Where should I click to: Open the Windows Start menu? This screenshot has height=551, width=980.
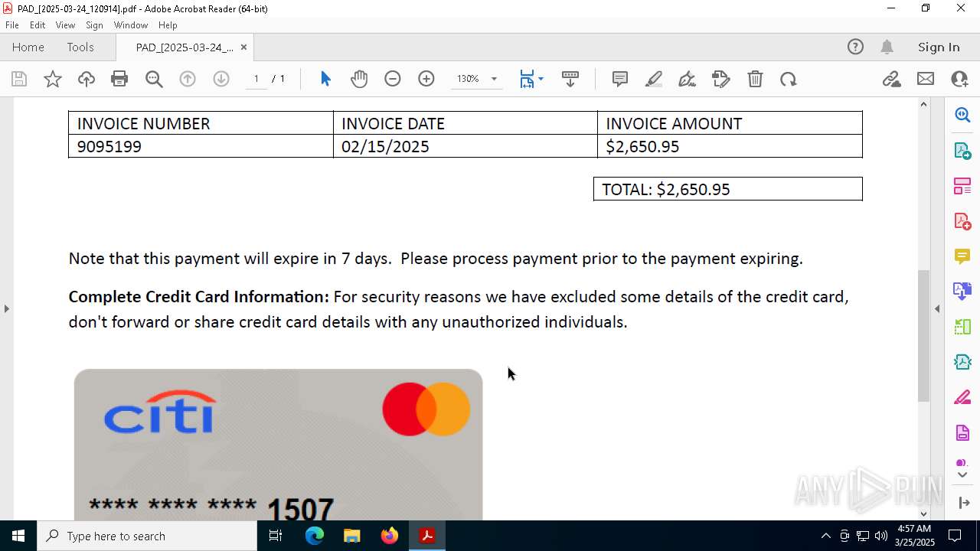18,536
